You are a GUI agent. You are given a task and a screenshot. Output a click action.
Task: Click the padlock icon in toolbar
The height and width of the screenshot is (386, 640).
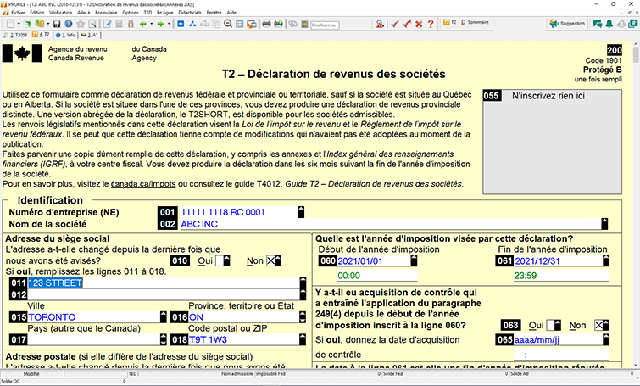[131, 24]
